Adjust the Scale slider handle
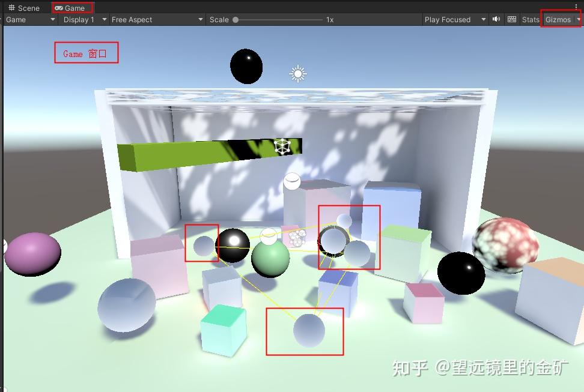 pos(236,20)
